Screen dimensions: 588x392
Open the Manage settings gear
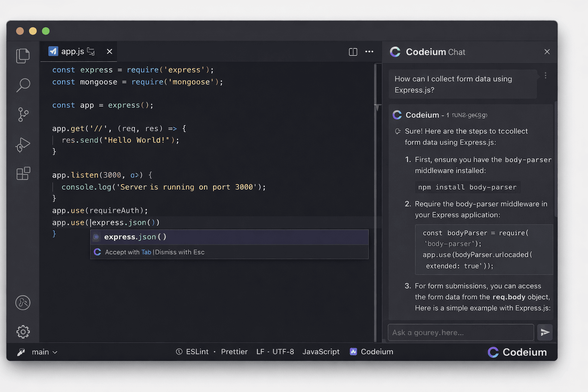click(23, 332)
